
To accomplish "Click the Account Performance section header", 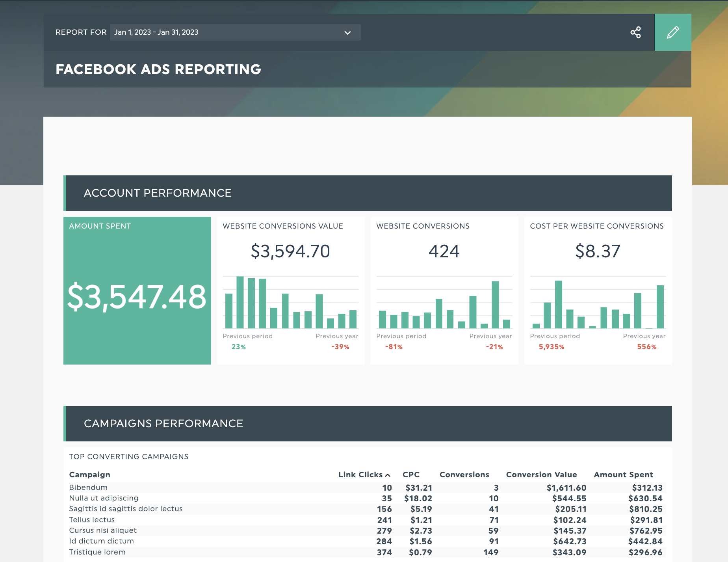I will click(158, 193).
